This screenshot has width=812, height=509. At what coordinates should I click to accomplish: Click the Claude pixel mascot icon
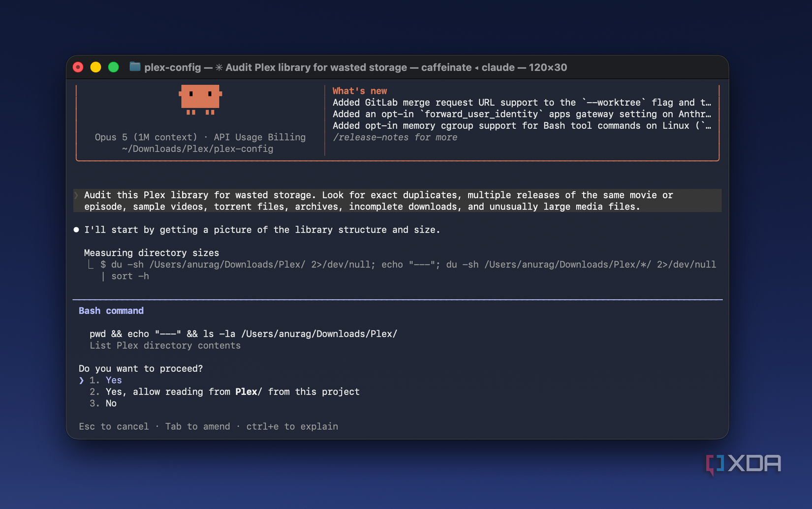coord(200,100)
